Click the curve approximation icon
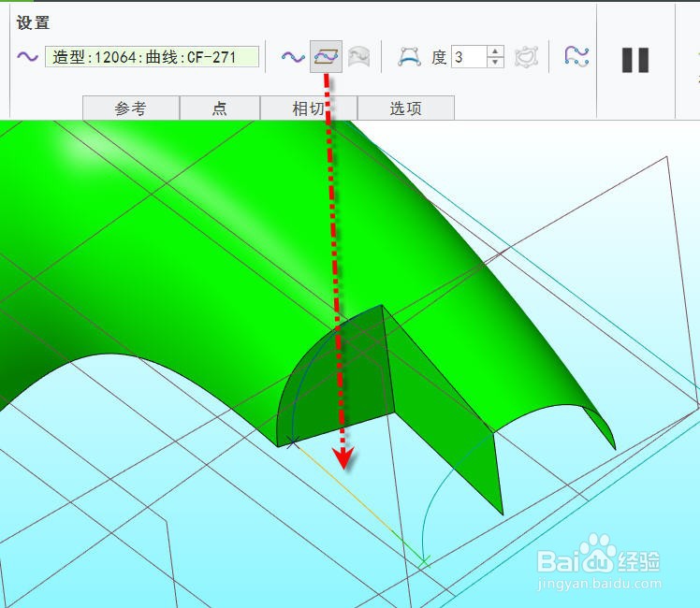 [576, 57]
